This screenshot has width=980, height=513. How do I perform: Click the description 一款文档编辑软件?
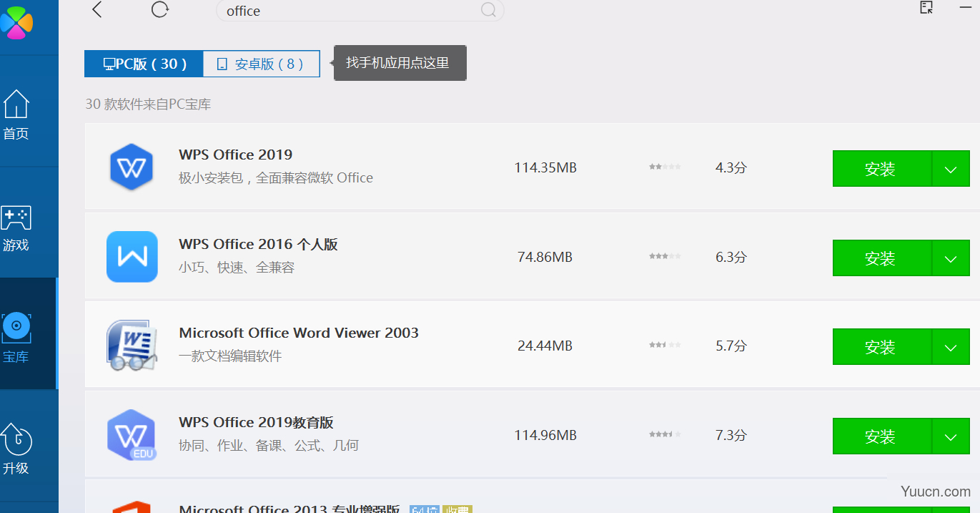(x=230, y=356)
